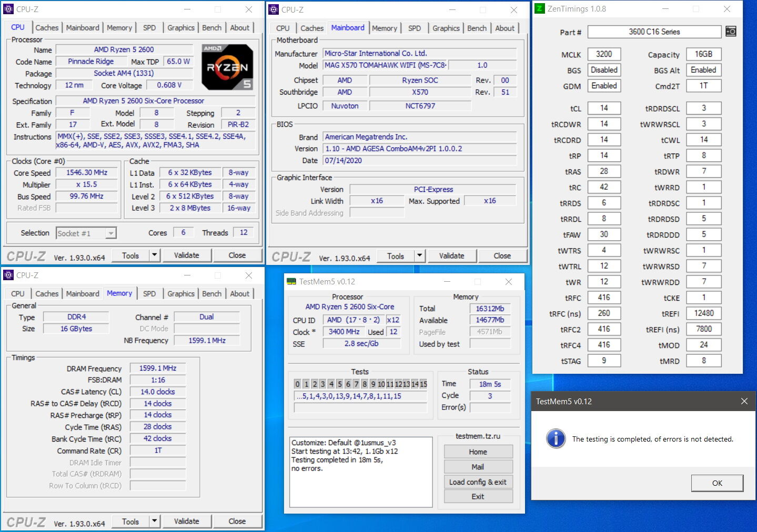The image size is (757, 532).
Task: Click the tREFI value 12480
Action: tap(704, 313)
